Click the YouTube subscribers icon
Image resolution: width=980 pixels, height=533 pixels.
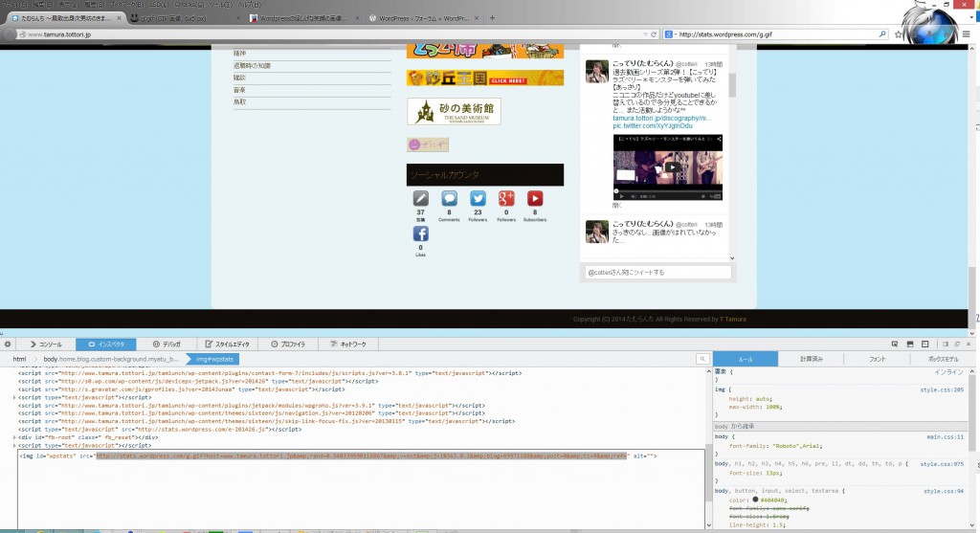coord(534,199)
